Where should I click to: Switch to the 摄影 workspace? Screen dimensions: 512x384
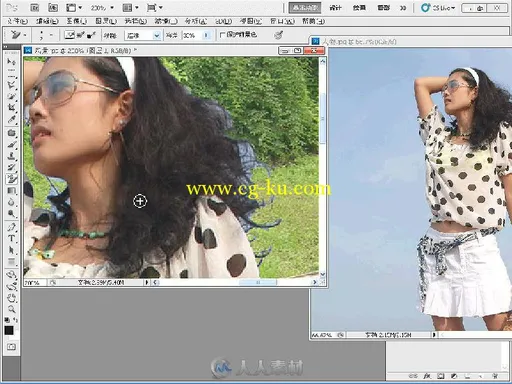(x=383, y=8)
